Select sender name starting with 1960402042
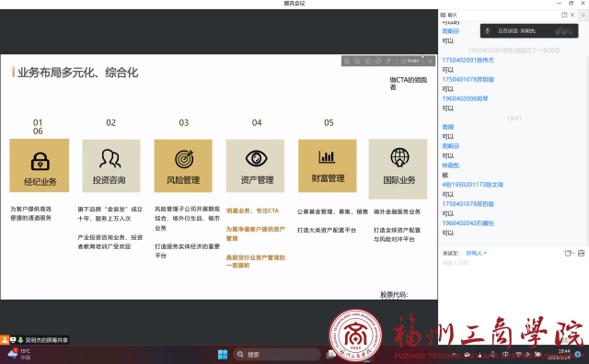589x364 pixels. point(468,223)
